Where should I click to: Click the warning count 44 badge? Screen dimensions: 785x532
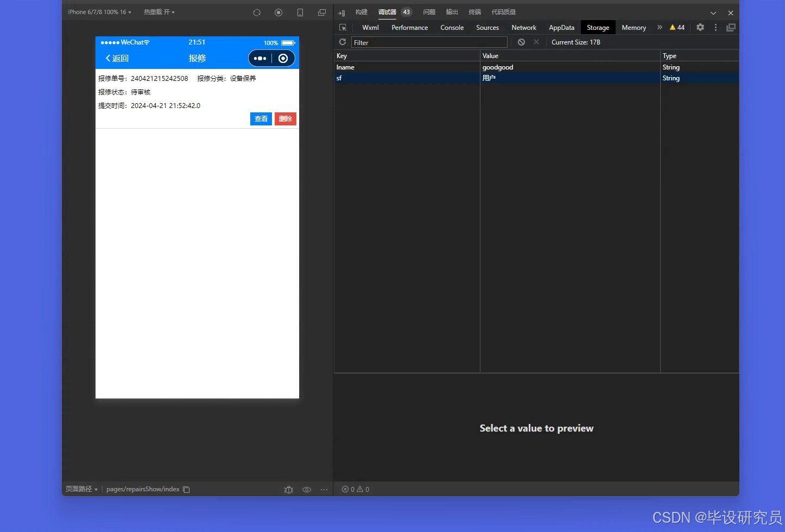click(677, 27)
